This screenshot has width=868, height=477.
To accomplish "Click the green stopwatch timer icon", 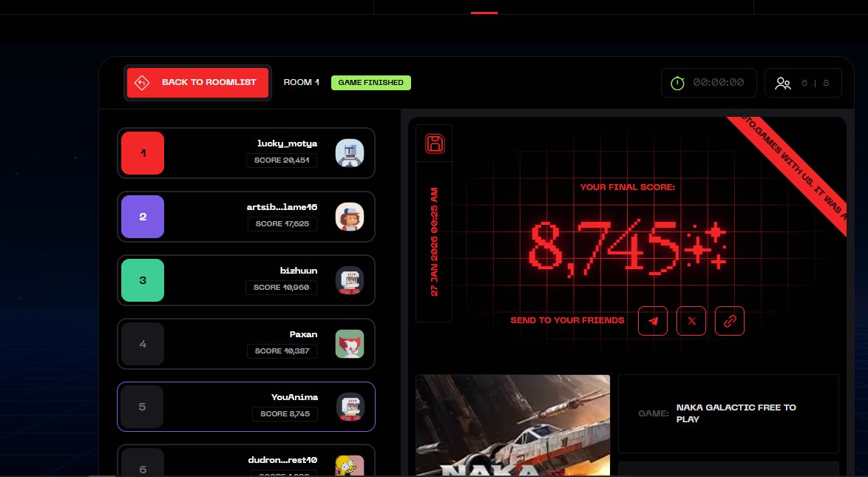I will [x=677, y=83].
